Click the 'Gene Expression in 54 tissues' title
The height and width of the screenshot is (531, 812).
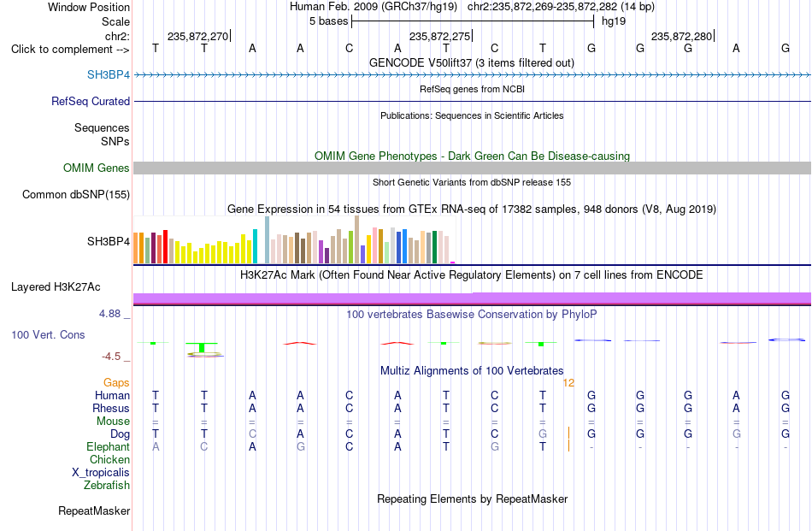tap(472, 209)
